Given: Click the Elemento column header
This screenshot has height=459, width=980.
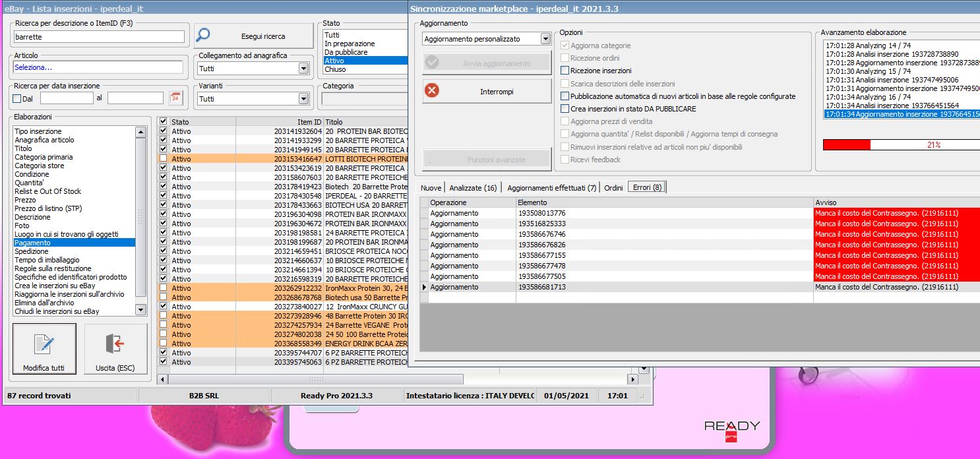Looking at the screenshot, I should click(665, 202).
